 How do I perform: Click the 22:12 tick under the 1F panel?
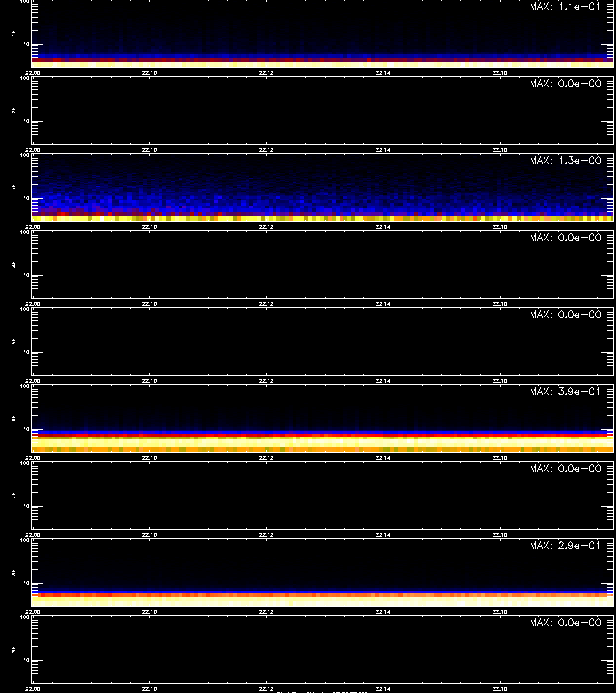pyautogui.click(x=266, y=73)
